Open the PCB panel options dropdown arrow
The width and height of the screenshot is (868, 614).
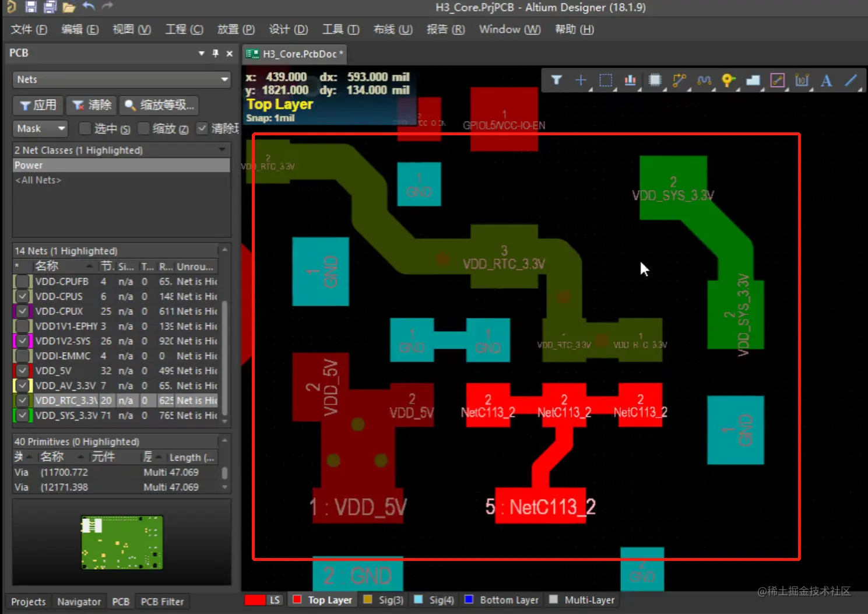(202, 53)
